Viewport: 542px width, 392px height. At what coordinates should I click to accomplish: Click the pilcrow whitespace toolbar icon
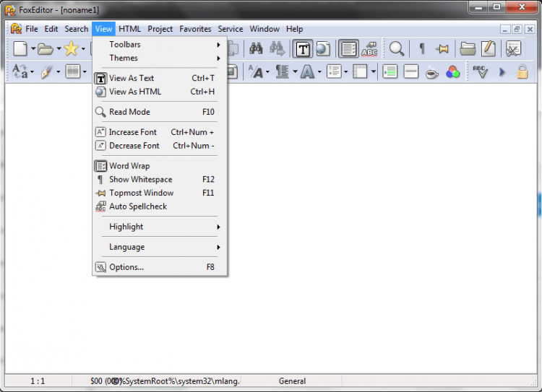[422, 48]
